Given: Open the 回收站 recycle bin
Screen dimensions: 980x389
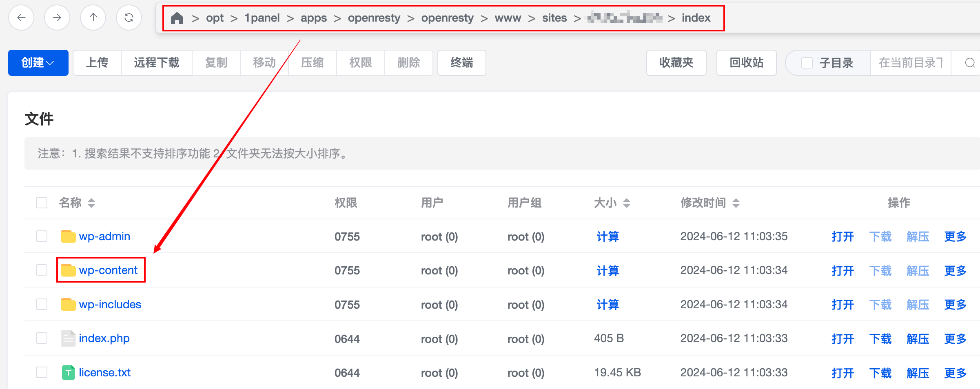Looking at the screenshot, I should coord(747,63).
